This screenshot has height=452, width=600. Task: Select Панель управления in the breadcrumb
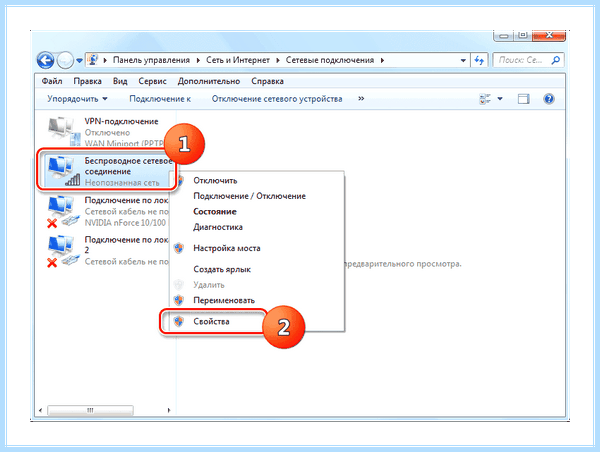(151, 60)
